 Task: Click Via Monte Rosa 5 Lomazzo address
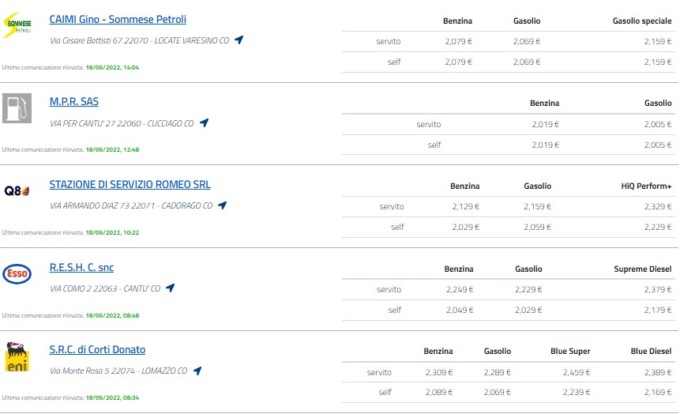(x=118, y=371)
